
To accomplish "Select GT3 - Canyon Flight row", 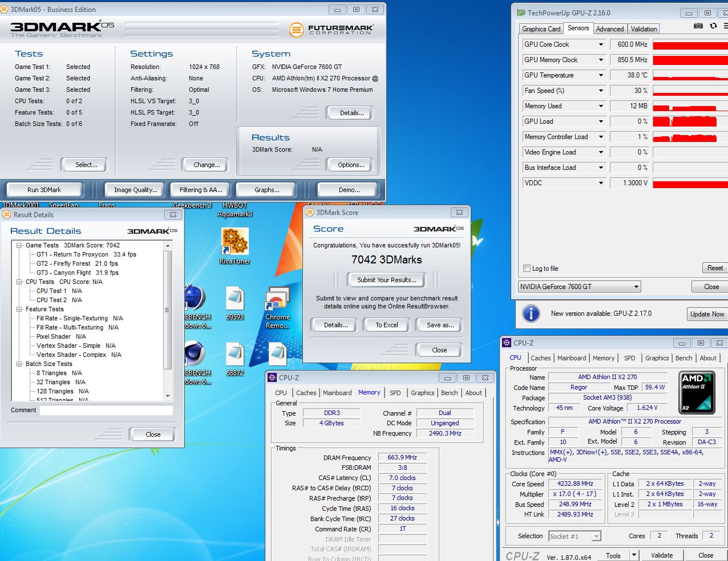I will click(x=77, y=273).
